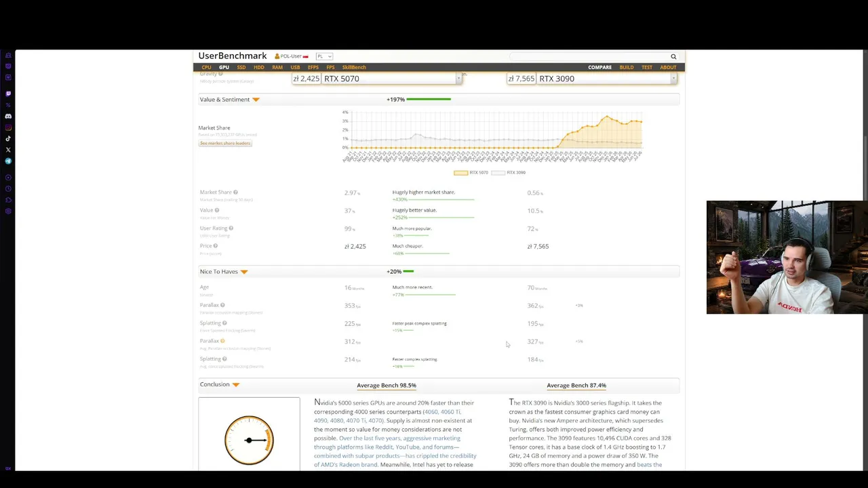
Task: Click 'Much cheaper.' text
Action: pos(408,246)
